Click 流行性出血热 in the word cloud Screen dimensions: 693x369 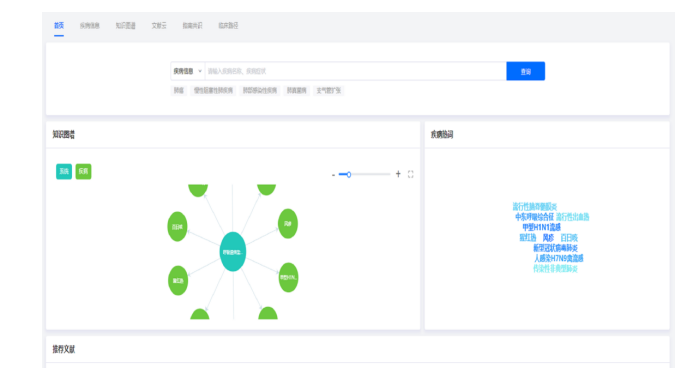[x=573, y=217]
